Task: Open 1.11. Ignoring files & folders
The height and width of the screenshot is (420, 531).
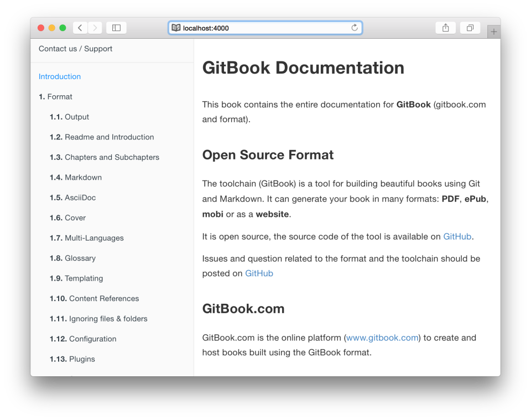Action: coord(98,319)
